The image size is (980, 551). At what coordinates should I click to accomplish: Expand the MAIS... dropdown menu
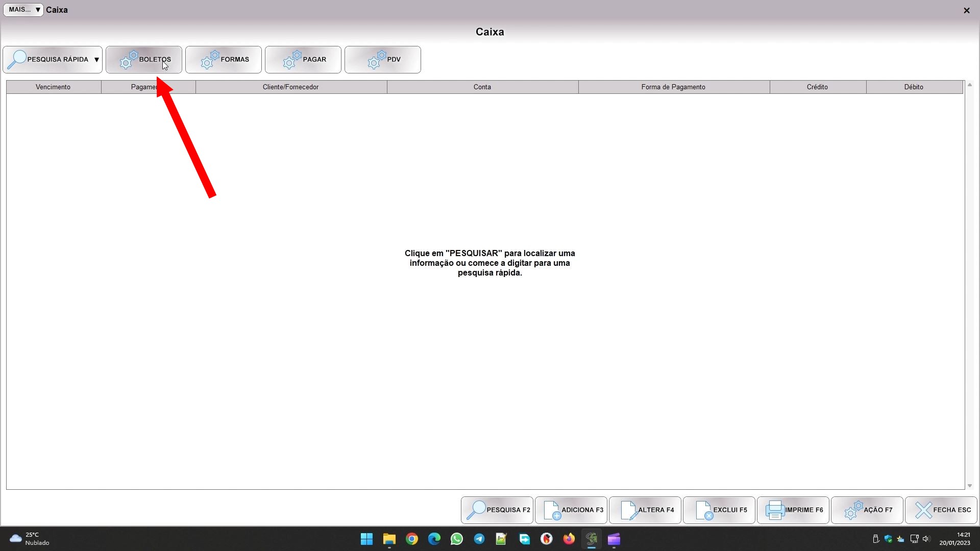point(23,10)
